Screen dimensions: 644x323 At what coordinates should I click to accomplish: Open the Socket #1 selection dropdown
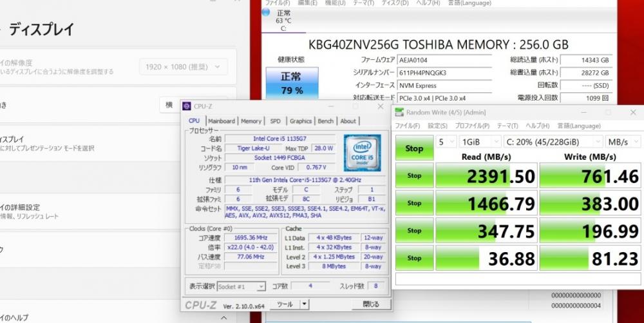pyautogui.click(x=241, y=286)
